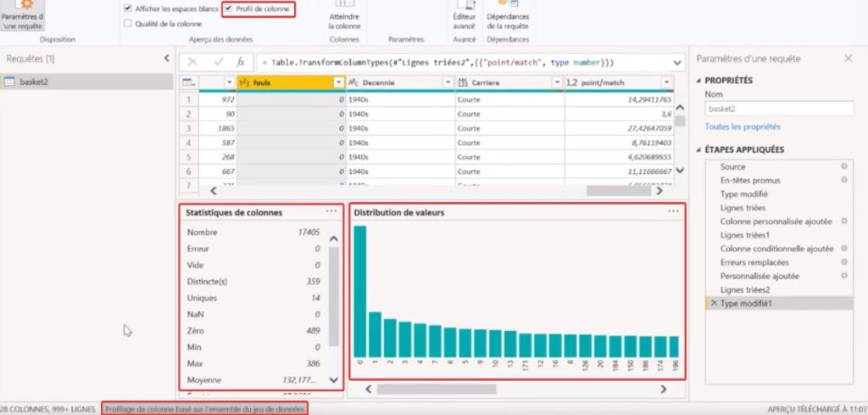Collapse the Requêtes pane with chevron
This screenshot has width=868, height=415.
point(167,59)
